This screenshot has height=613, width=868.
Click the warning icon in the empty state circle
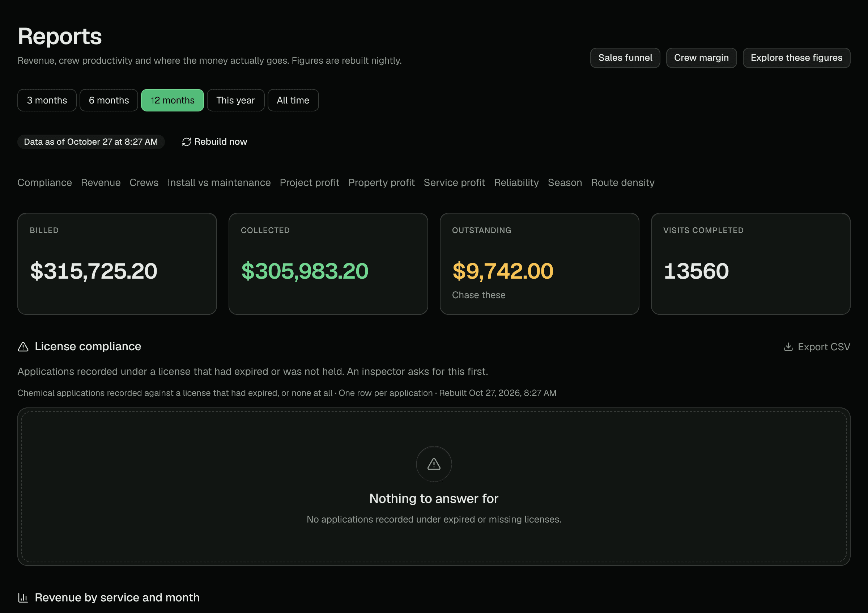pos(434,464)
